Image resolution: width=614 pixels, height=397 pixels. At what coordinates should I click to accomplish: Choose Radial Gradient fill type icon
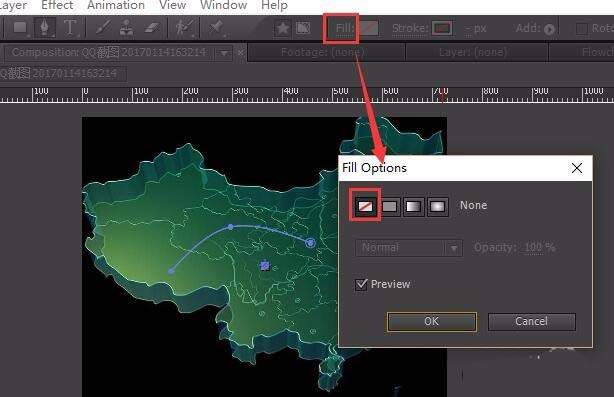437,206
